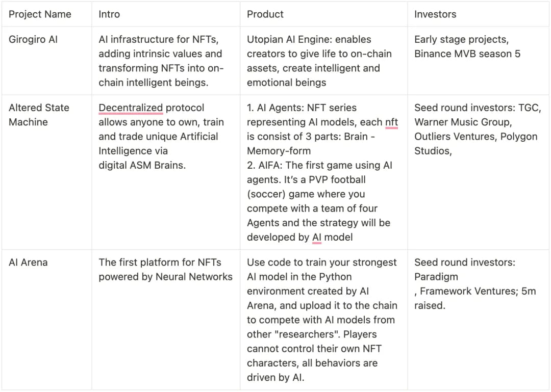The image size is (551, 392).
Task: Click the Girogiro AI project name cell
Action: [x=33, y=39]
